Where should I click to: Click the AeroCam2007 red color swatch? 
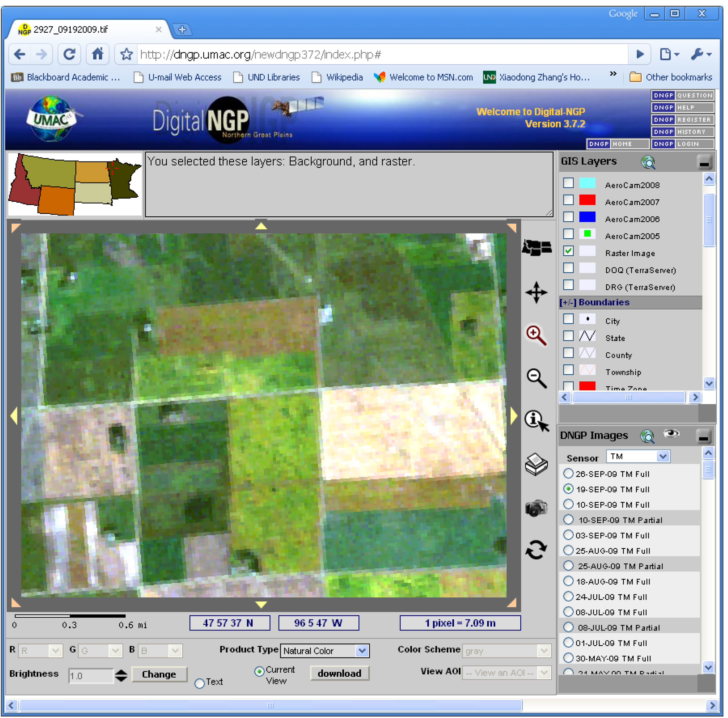(587, 200)
